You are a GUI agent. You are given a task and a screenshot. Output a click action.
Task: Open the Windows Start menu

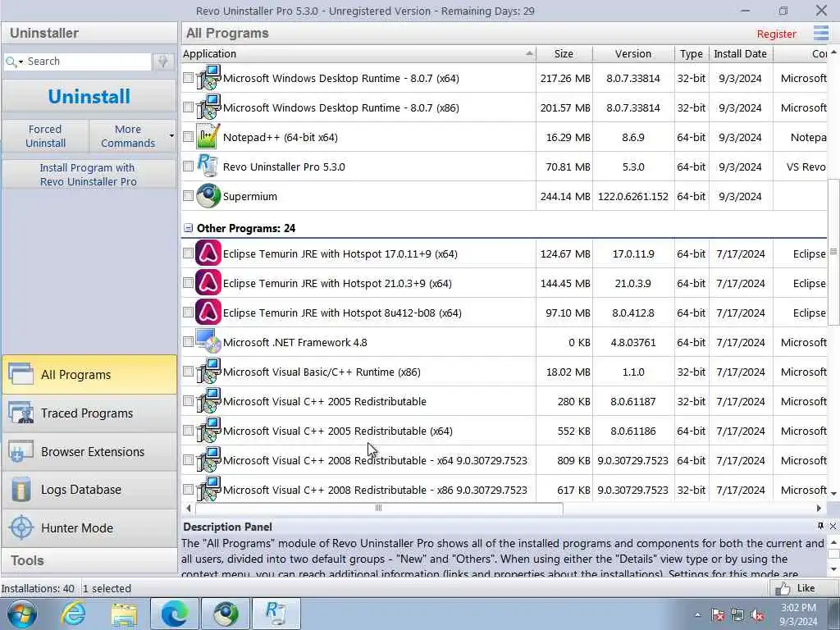(x=21, y=614)
